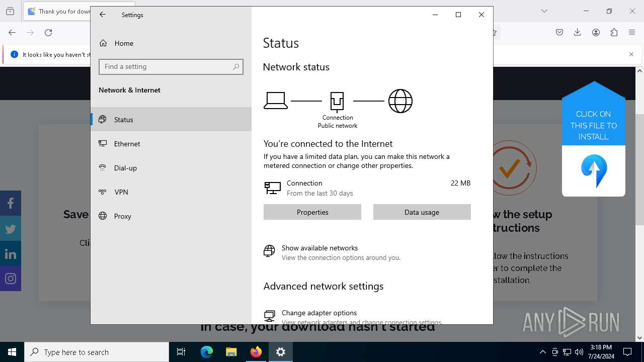Share page on Twitter
The height and width of the screenshot is (362, 644).
11,228
